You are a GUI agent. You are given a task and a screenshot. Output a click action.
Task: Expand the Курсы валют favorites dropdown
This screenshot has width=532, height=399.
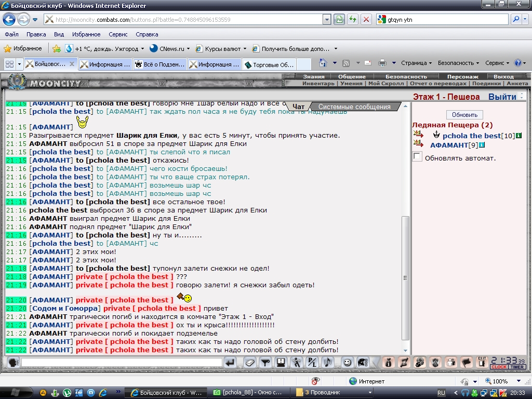click(245, 49)
